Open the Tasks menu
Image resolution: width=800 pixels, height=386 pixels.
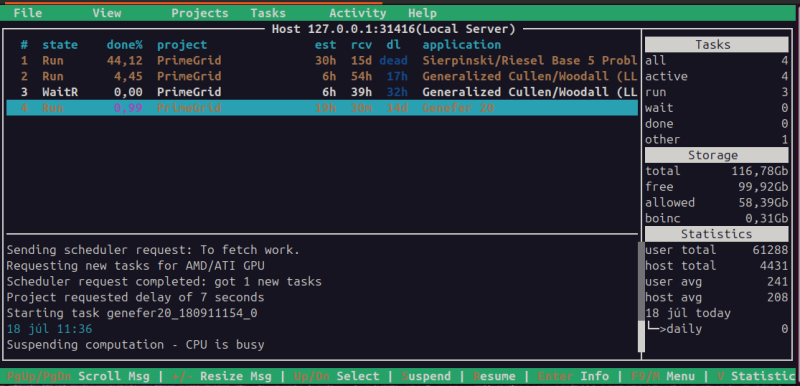click(268, 13)
